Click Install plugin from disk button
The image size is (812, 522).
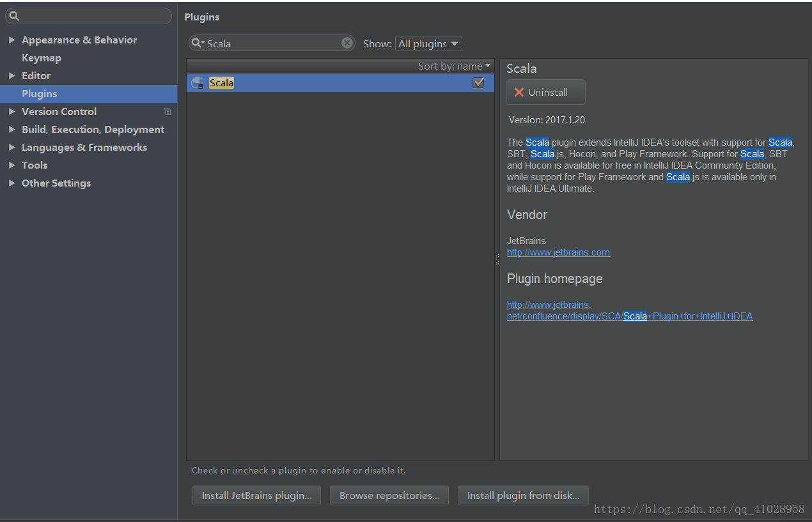(x=523, y=495)
